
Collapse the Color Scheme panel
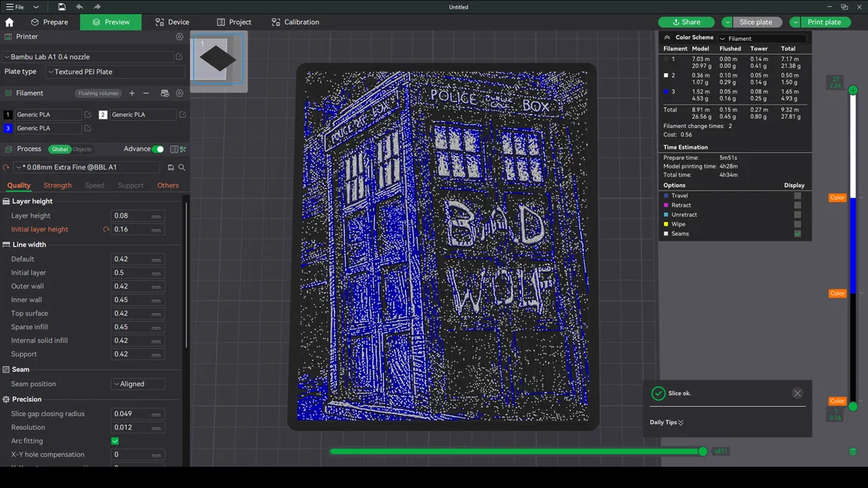click(667, 37)
